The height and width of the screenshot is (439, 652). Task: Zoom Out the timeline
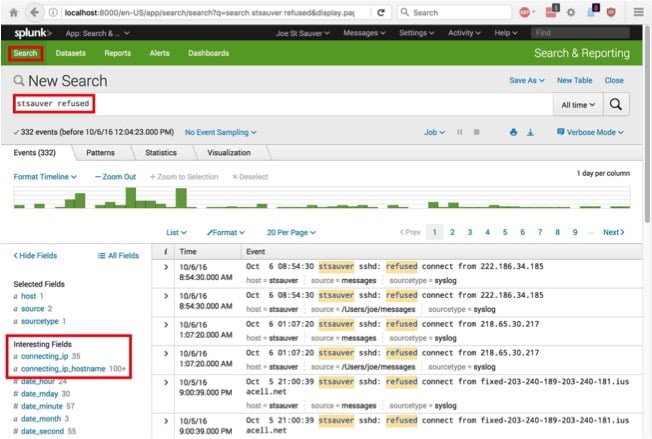[x=115, y=177]
